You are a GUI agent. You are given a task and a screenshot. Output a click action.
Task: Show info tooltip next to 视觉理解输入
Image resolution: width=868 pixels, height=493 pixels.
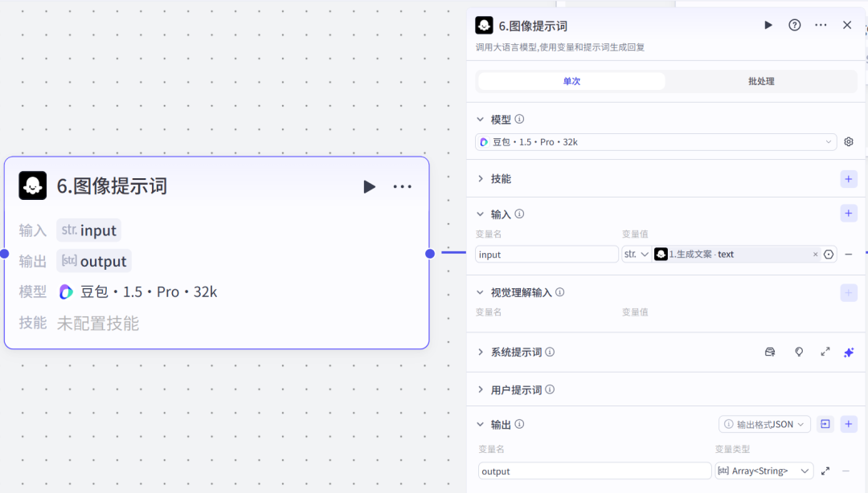(560, 292)
